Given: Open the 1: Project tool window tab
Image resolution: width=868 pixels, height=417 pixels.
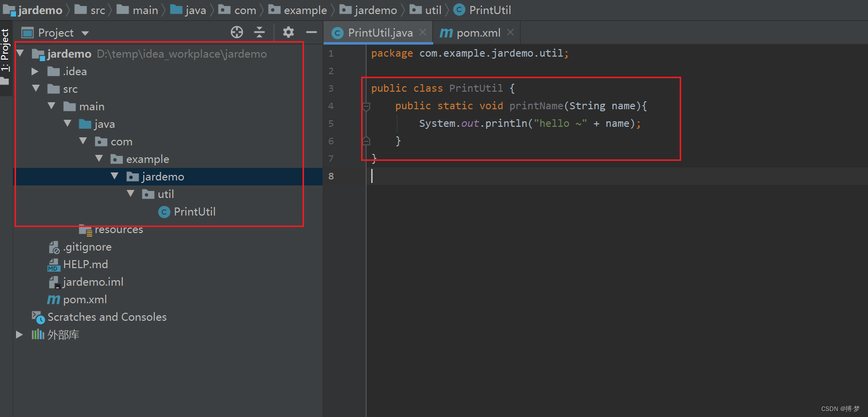Looking at the screenshot, I should [x=5, y=50].
